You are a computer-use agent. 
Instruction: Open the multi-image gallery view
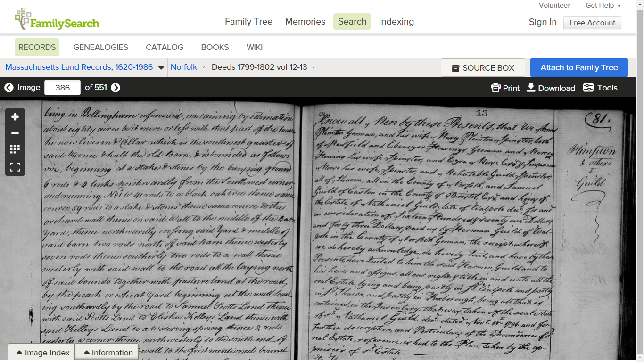click(15, 149)
